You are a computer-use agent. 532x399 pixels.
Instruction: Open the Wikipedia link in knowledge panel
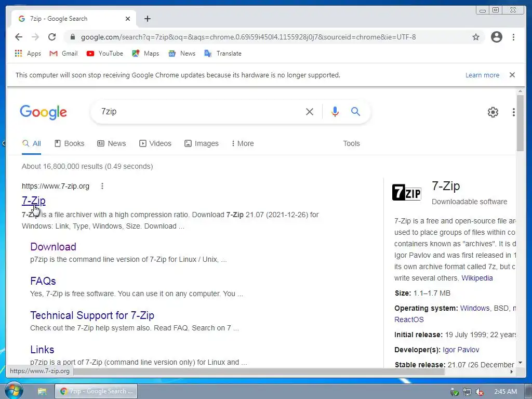(477, 278)
